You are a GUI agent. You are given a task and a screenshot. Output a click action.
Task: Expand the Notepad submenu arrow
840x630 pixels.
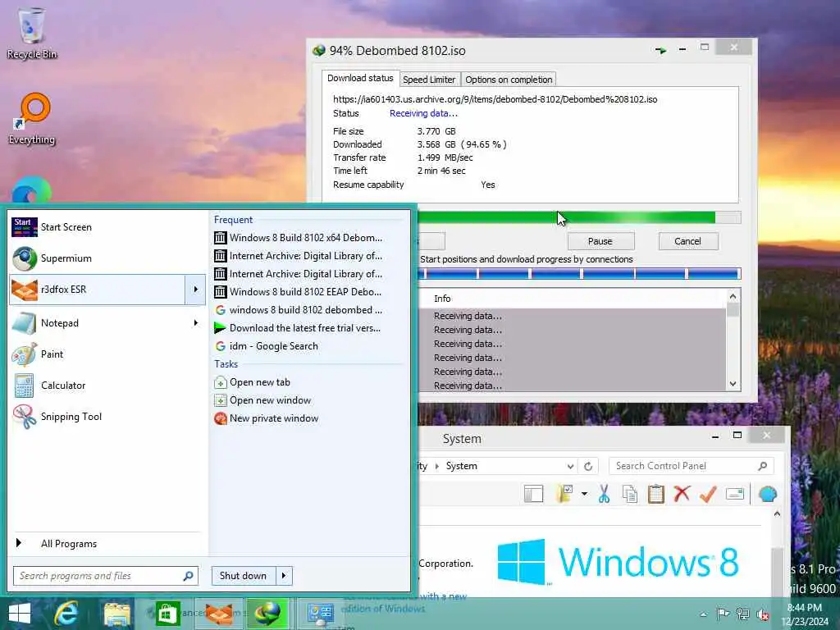coord(195,322)
